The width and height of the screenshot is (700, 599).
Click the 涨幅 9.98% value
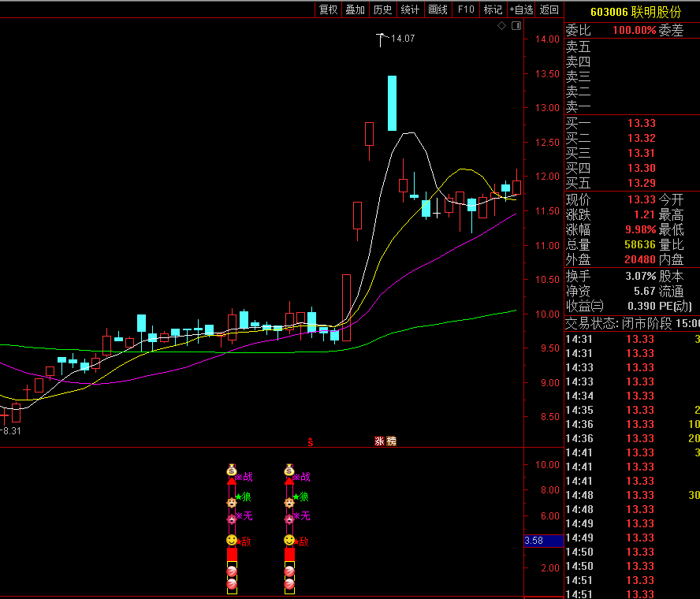pos(641,229)
